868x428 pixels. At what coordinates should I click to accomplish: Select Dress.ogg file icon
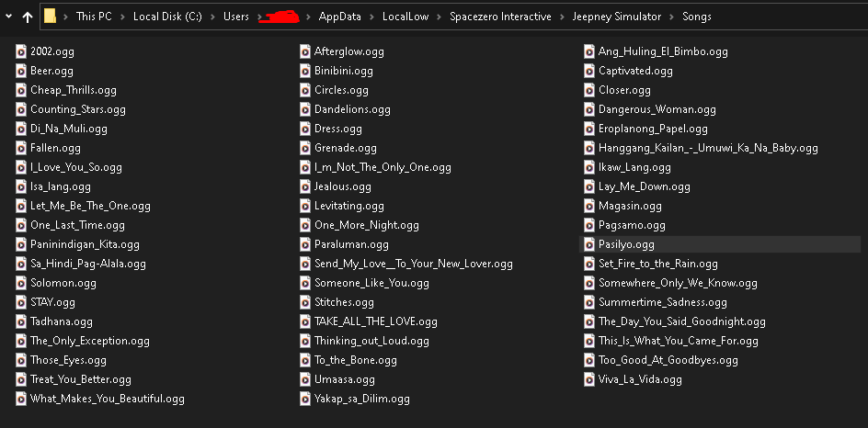pos(305,129)
